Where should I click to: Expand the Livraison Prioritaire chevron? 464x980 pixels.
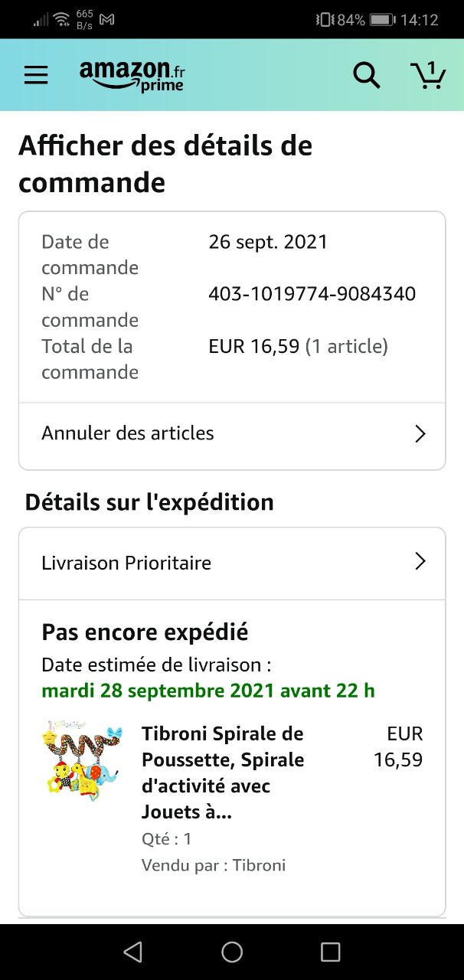coord(420,562)
